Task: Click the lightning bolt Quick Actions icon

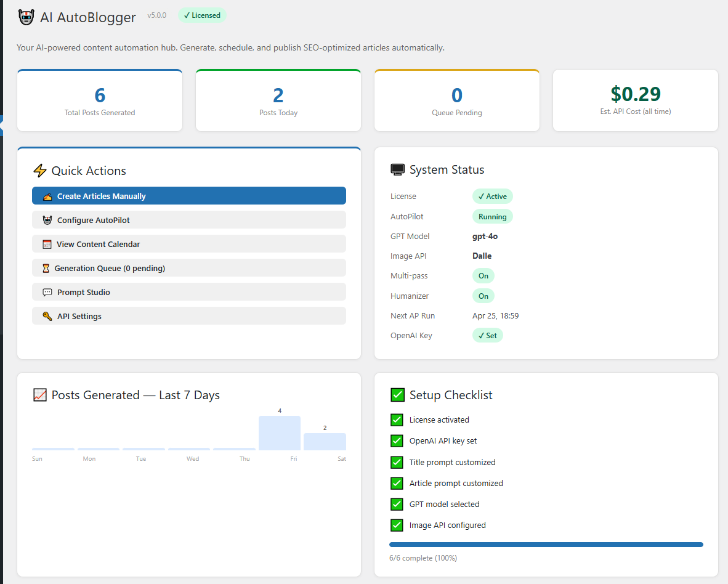Action: click(40, 171)
